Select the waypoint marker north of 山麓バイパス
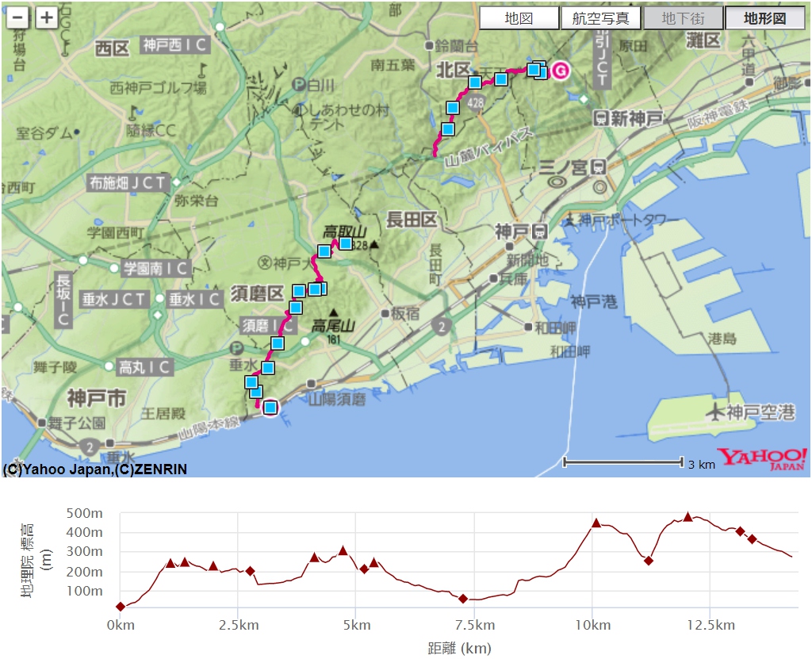This screenshot has width=812, height=659. click(x=449, y=128)
